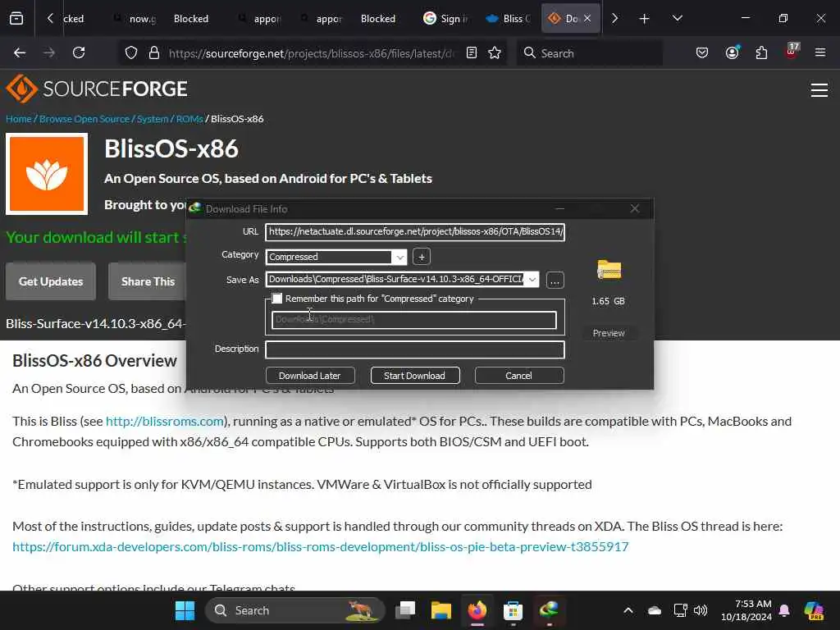Switch to first Blocked tab
Viewport: 840px width, 630px height.
[x=190, y=19]
